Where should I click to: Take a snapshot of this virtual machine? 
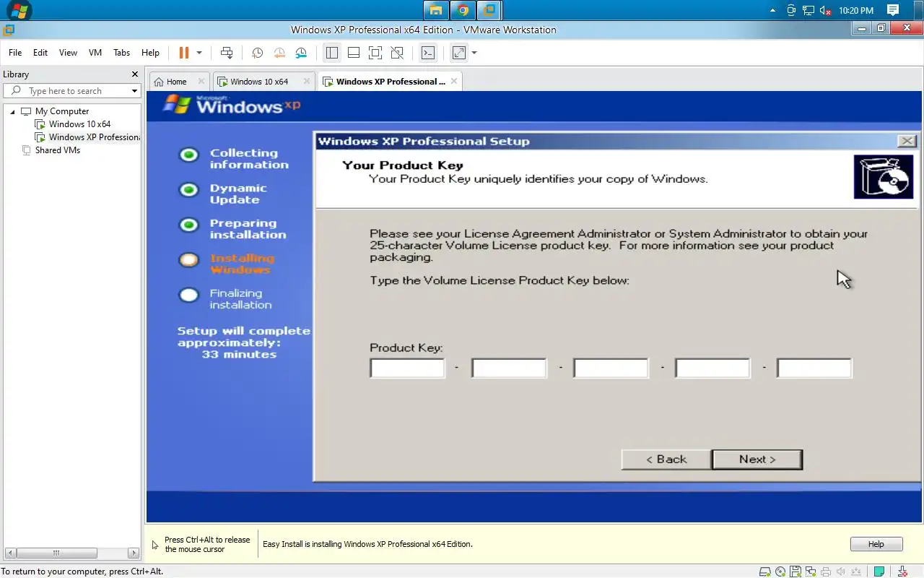click(258, 53)
